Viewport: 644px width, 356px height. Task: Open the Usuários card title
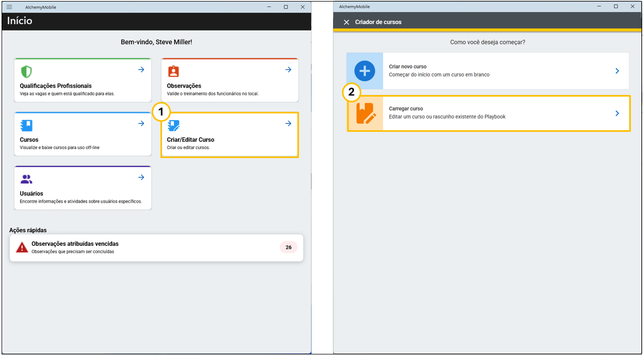(31, 194)
